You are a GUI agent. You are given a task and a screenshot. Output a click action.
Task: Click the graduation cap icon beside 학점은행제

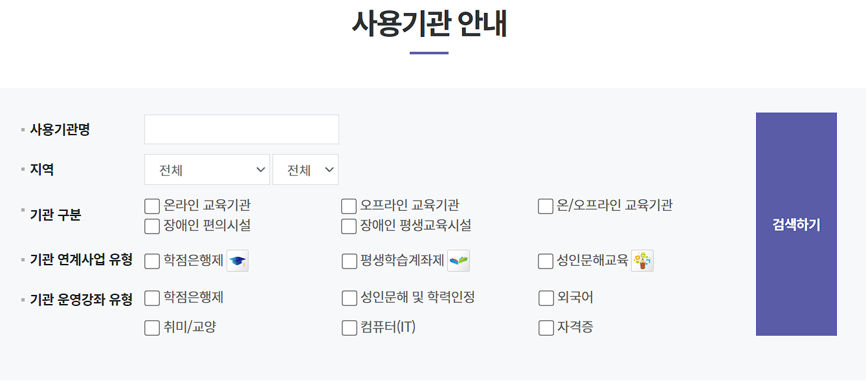237,261
